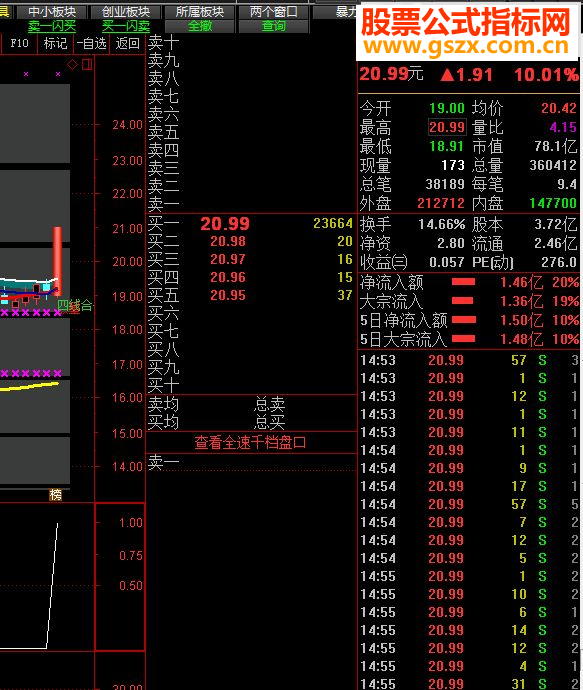Click the 买一闪卖 quick trade link
This screenshot has width=583, height=690.
(126, 26)
